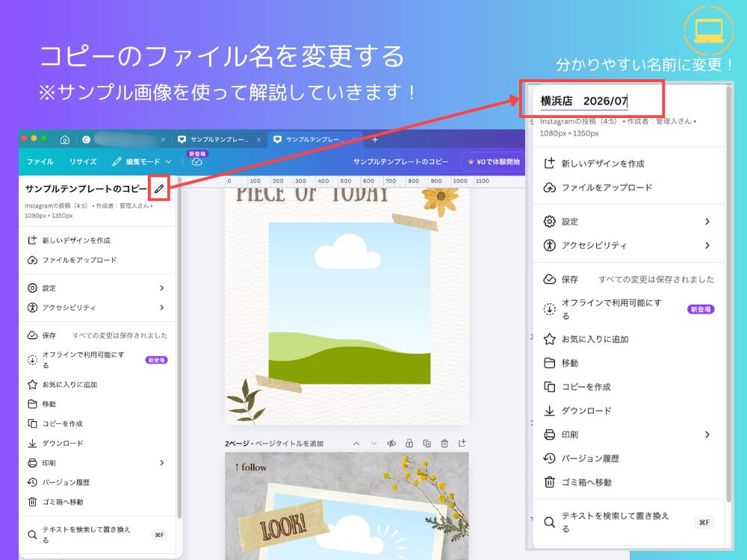Image resolution: width=747 pixels, height=560 pixels.
Task: Open the Canva home icon in tab bar
Action: tap(65, 140)
